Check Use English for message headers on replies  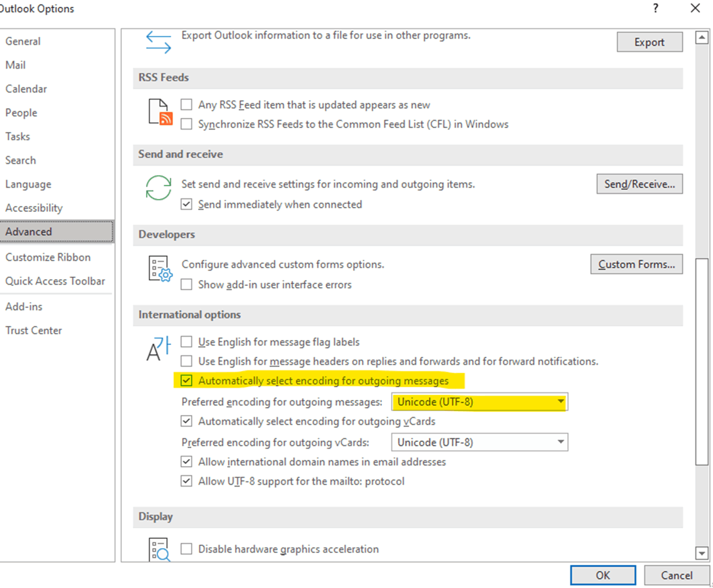click(x=186, y=361)
